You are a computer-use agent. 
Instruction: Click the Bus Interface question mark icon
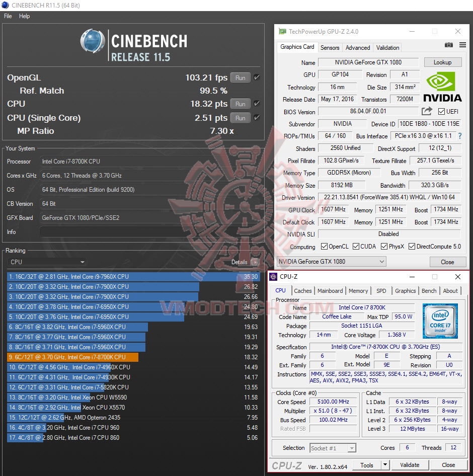click(x=460, y=136)
